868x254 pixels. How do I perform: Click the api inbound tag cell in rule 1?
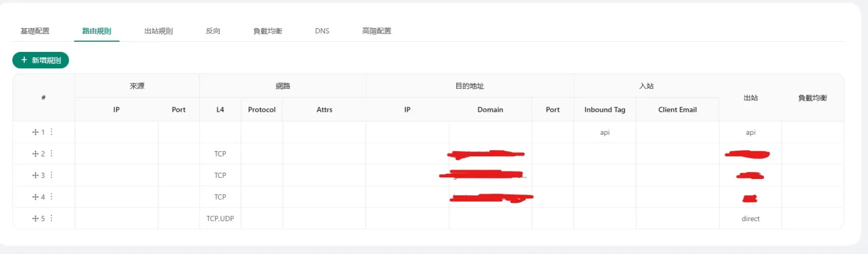pos(605,132)
